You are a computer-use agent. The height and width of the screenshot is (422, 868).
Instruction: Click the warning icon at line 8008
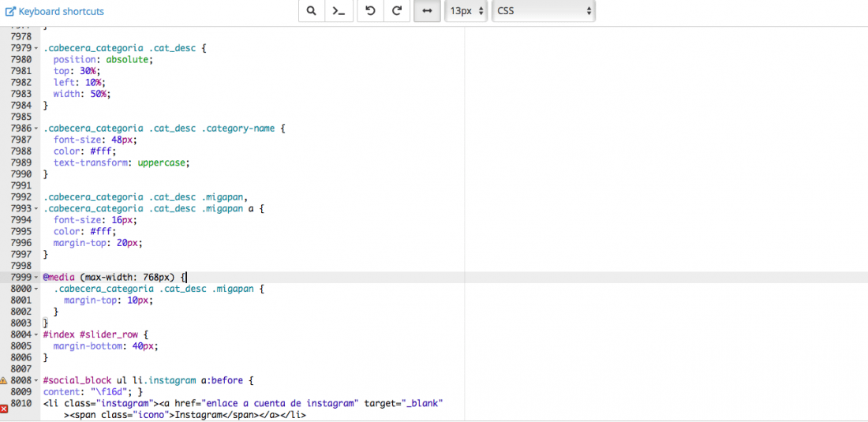coord(4,380)
